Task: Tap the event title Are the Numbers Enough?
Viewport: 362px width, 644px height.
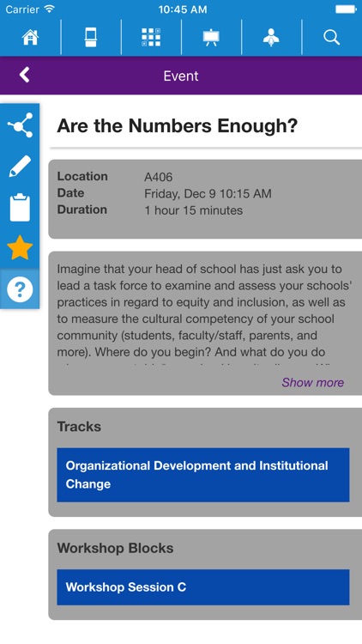Action: click(178, 125)
